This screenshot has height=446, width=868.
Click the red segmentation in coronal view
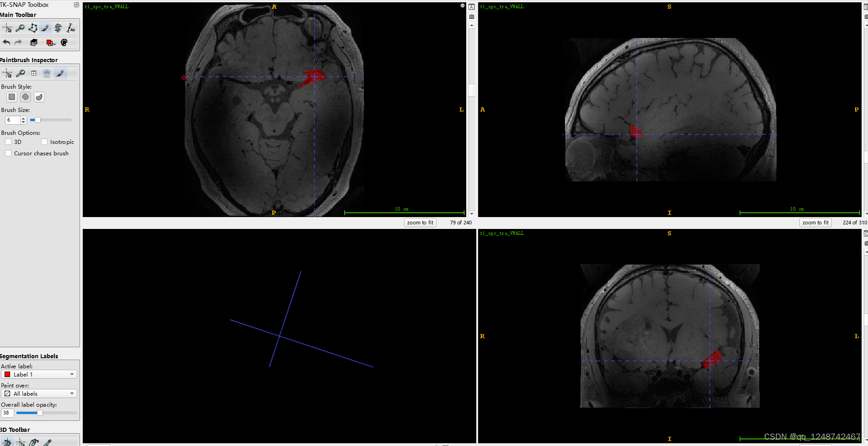click(x=712, y=359)
